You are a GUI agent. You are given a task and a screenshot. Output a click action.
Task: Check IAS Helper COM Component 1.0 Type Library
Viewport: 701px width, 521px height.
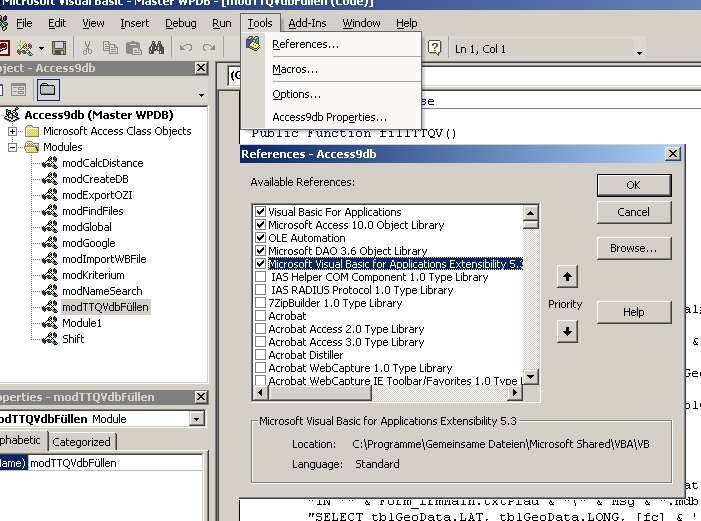click(260, 277)
